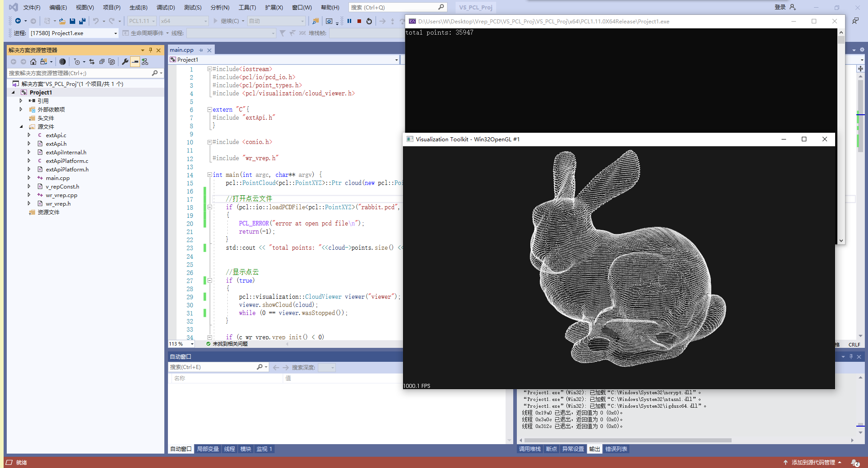Open the 调试(D) menu
Screen dimensions: 868x468
[165, 8]
